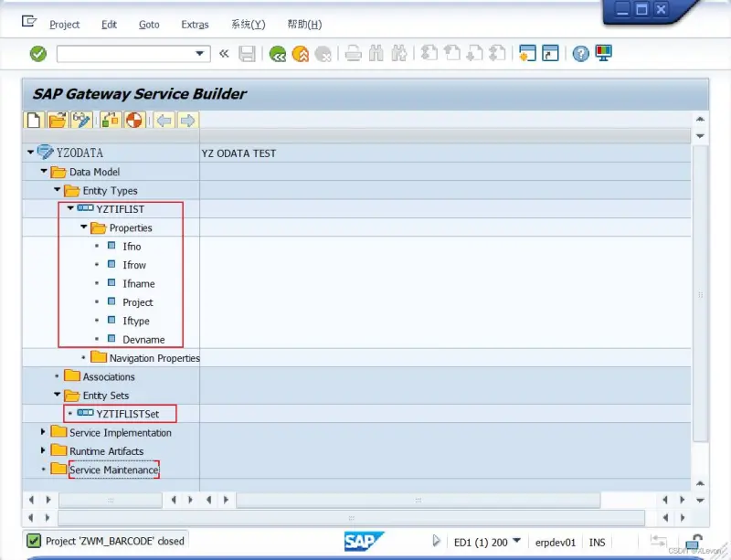Viewport: 731px width, 560px height.
Task: Click the INS insert mode indicator
Action: point(597,543)
